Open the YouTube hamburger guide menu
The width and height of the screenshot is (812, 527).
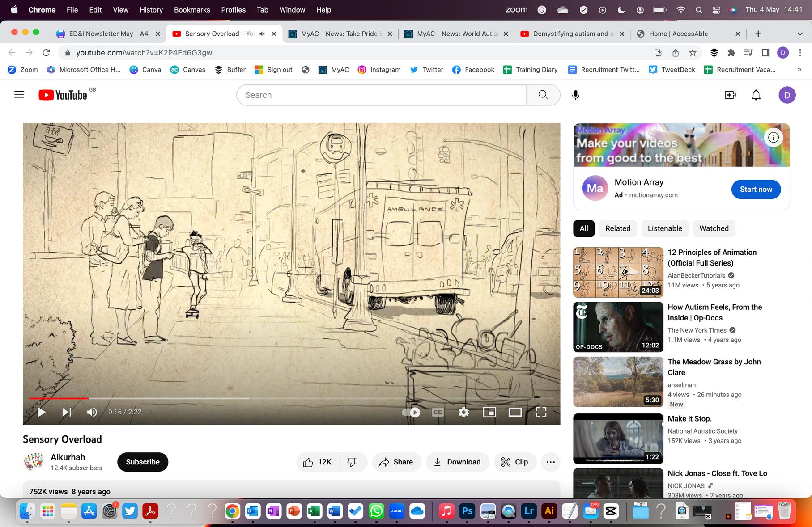point(19,95)
